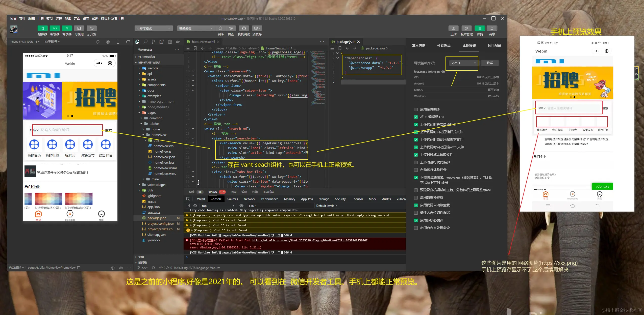Viewport: 644px width, 315px height.
Task: Click the console Filter input field
Action: click(280, 206)
